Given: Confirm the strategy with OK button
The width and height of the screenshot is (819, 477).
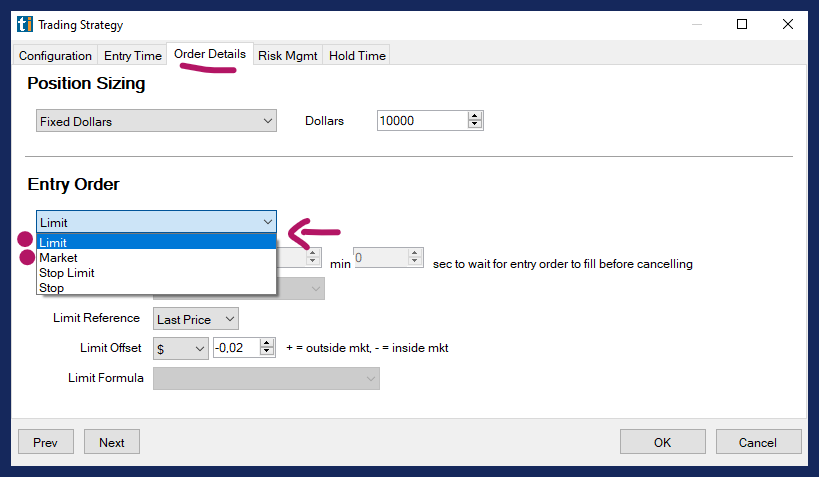Looking at the screenshot, I should coord(662,442).
